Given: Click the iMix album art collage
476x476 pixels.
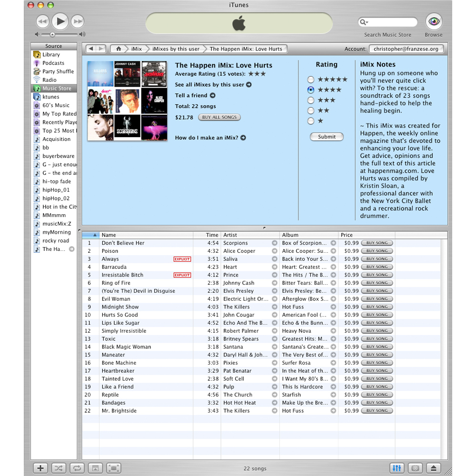Looking at the screenshot, I should tap(127, 101).
